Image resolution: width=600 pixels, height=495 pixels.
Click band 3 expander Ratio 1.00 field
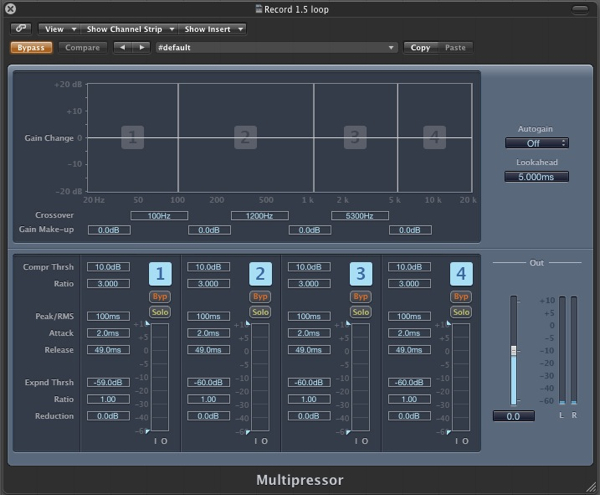pyautogui.click(x=309, y=399)
